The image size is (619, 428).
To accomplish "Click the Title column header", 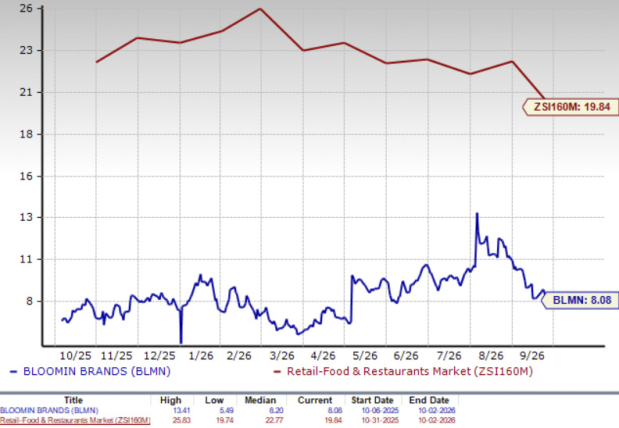I will point(73,400).
